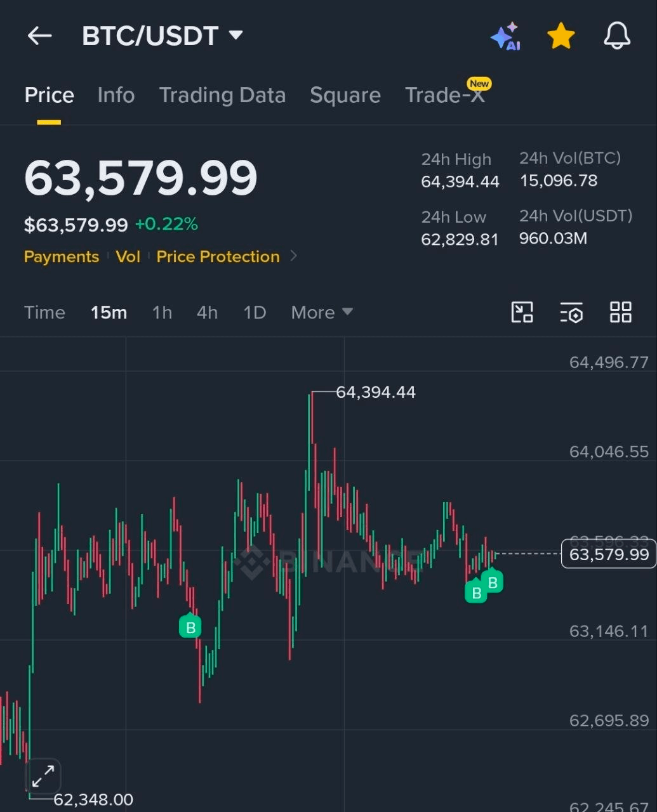Image resolution: width=657 pixels, height=812 pixels.
Task: Expand chart with fullscreen arrows icon
Action: pyautogui.click(x=43, y=776)
